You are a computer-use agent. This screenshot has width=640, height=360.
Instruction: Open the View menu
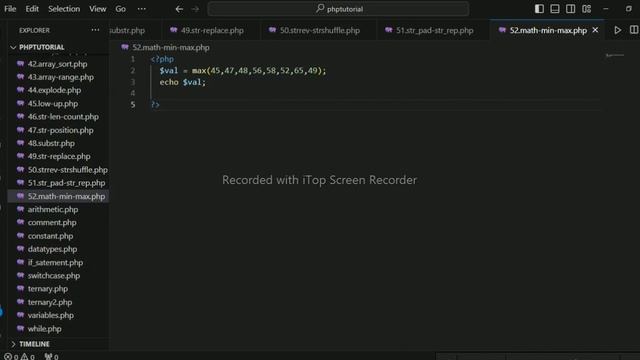pyautogui.click(x=98, y=9)
